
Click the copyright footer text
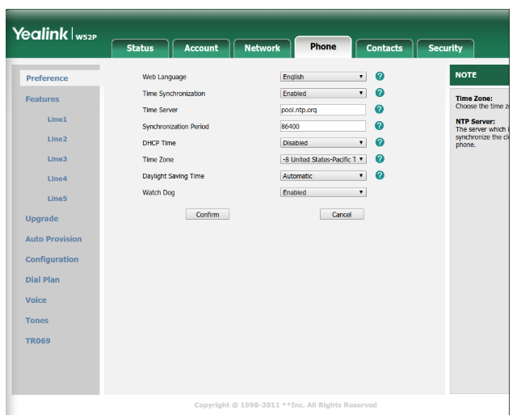tap(285, 405)
